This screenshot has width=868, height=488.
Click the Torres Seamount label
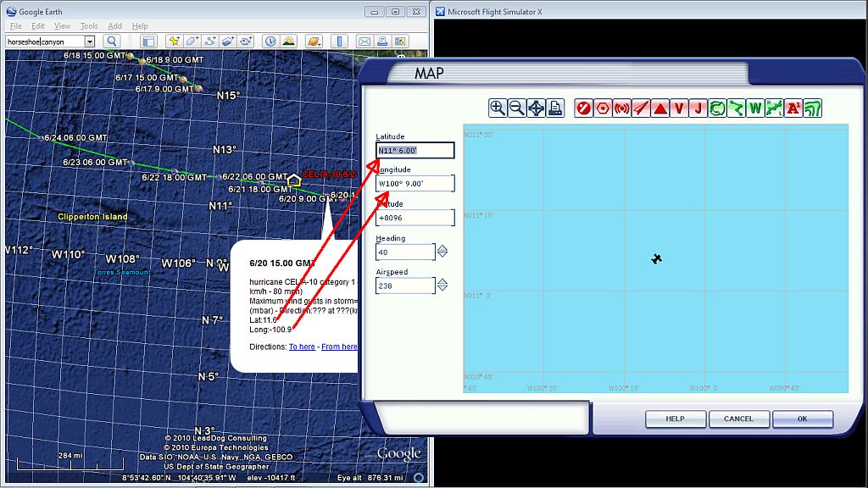(122, 272)
